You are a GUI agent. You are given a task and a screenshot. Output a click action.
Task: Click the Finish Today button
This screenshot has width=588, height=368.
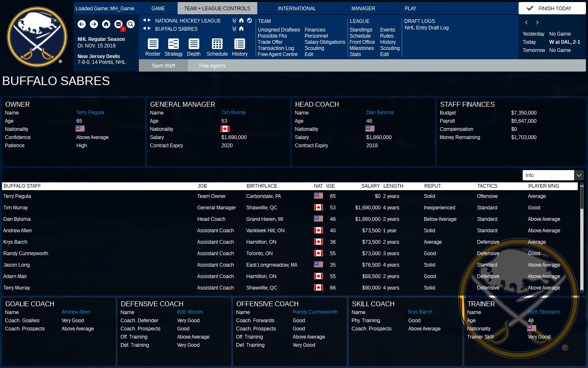pyautogui.click(x=552, y=8)
